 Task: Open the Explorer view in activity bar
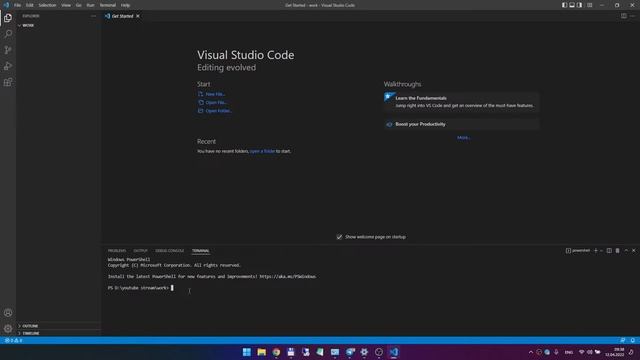pyautogui.click(x=8, y=18)
